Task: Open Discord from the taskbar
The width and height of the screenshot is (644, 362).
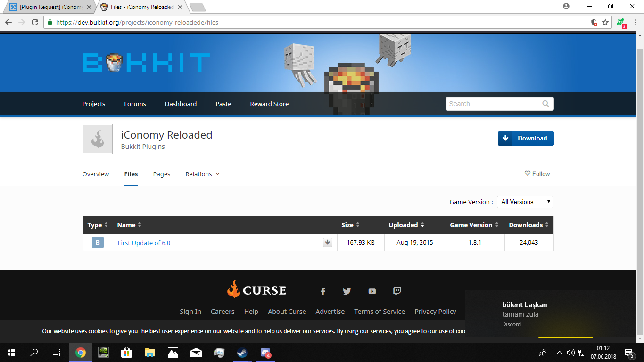Action: [x=266, y=353]
